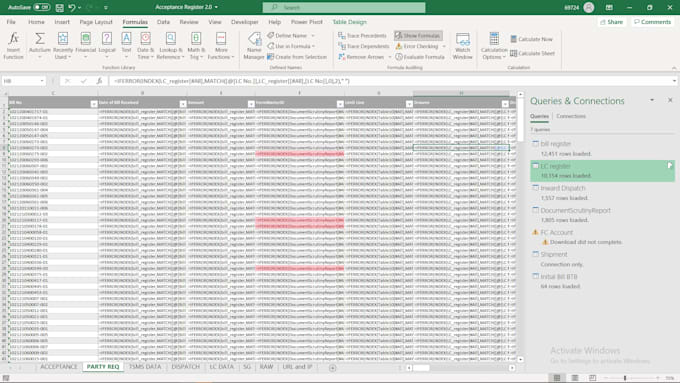Image resolution: width=680 pixels, height=383 pixels.
Task: Click Calculate Now icon
Action: tap(514, 39)
